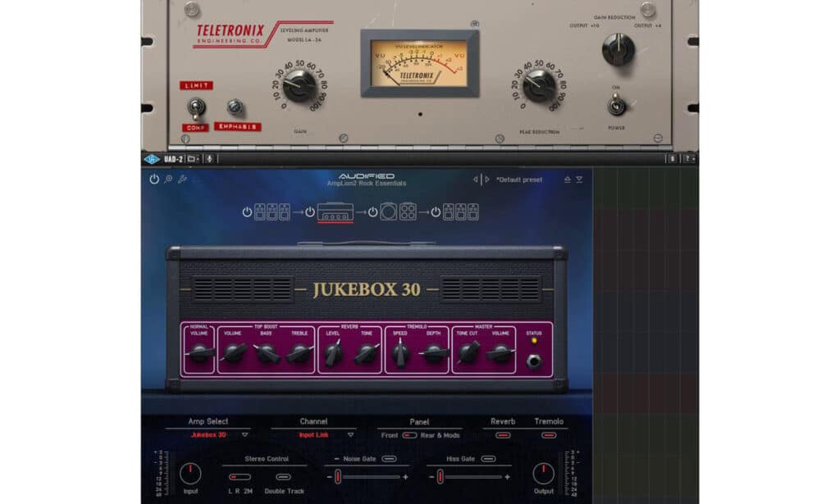The width and height of the screenshot is (840, 504).
Task: Click the Tremolo Depth knob
Action: [433, 352]
